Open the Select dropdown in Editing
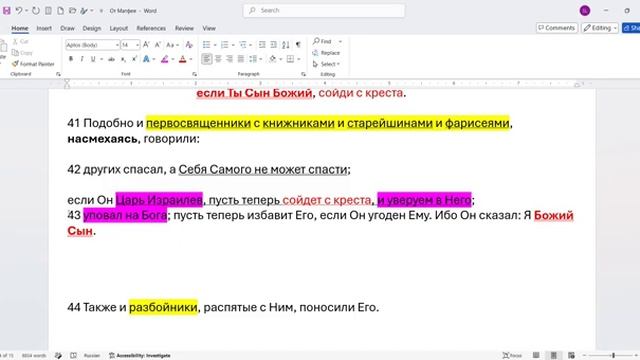Screen dimensions: 640x360 (x=326, y=64)
